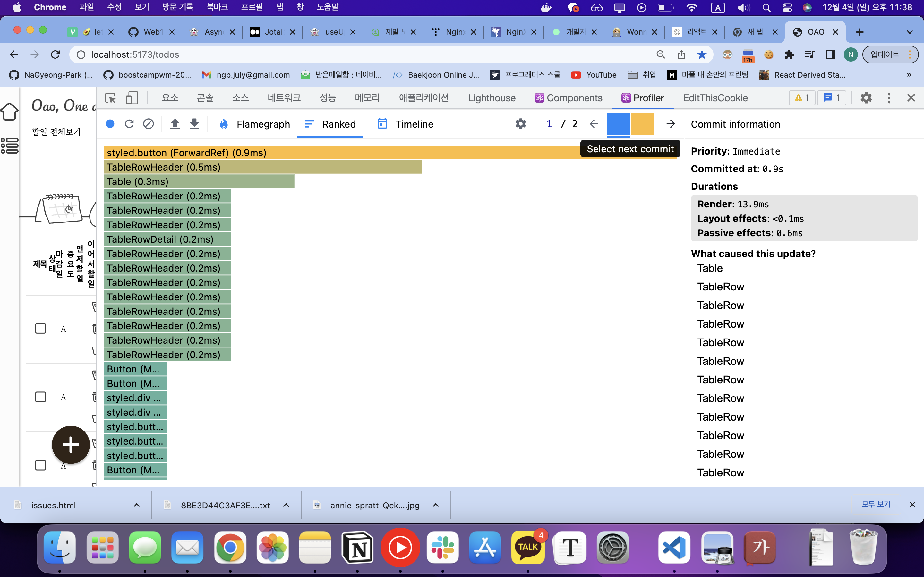Click the save profile download icon
Viewport: 924px width, 577px height.
(x=194, y=124)
